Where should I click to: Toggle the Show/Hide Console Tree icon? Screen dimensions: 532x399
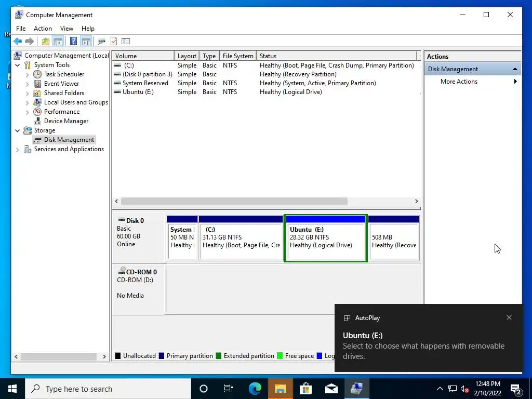coord(58,42)
